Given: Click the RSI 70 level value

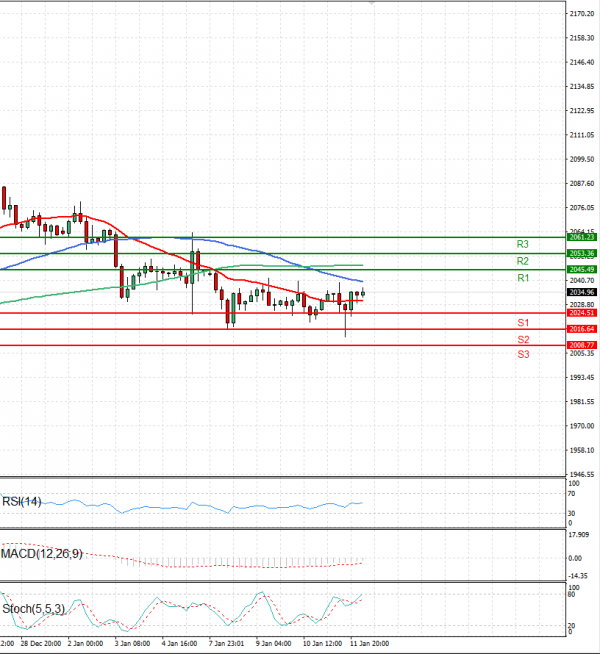Looking at the screenshot, I should click(572, 494).
